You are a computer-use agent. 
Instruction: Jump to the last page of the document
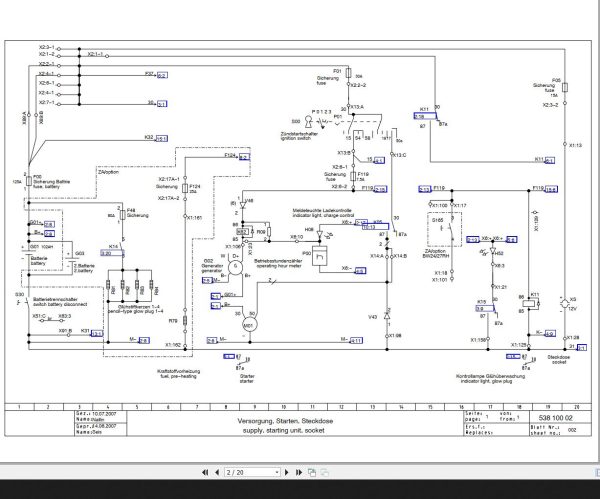[x=298, y=472]
